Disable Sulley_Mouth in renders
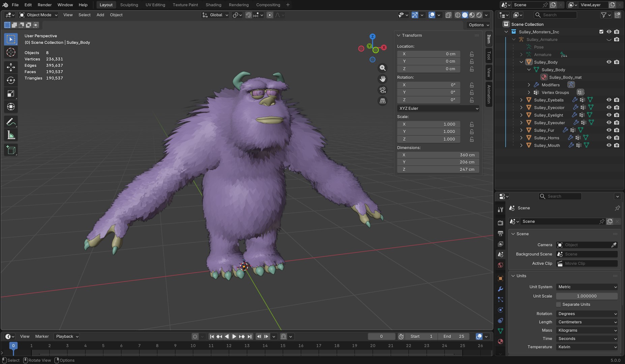 (617, 145)
